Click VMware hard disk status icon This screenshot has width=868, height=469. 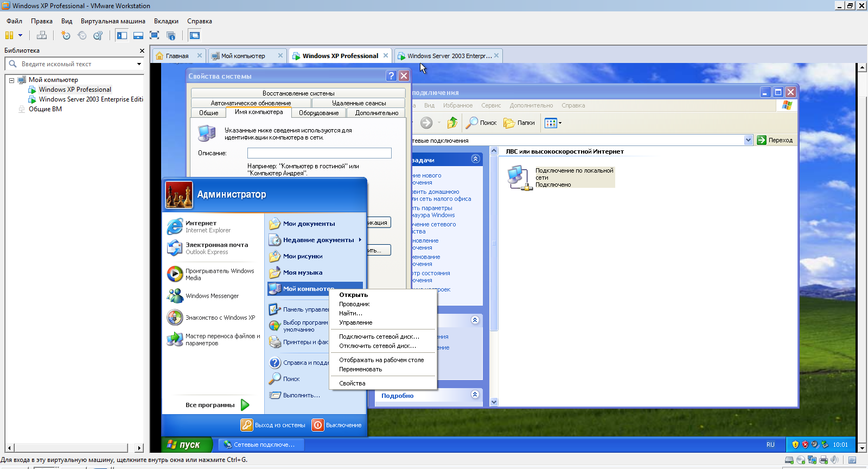pos(789,460)
